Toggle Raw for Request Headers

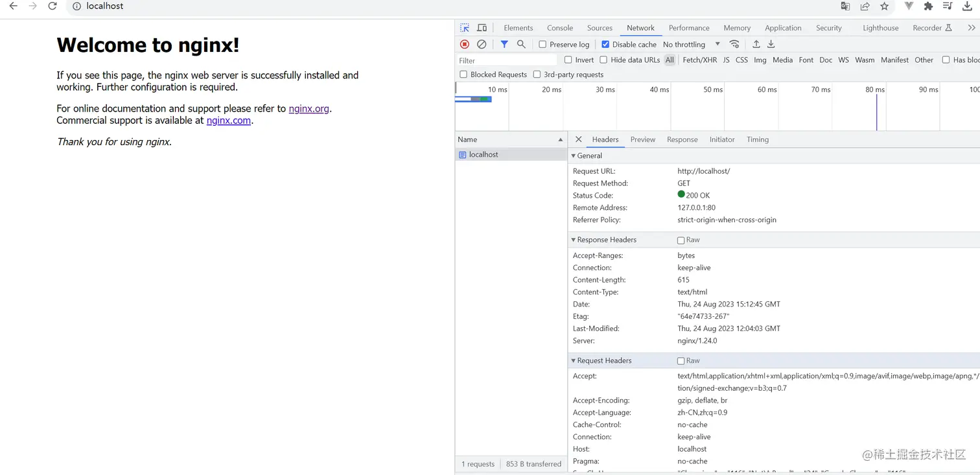[x=681, y=361]
